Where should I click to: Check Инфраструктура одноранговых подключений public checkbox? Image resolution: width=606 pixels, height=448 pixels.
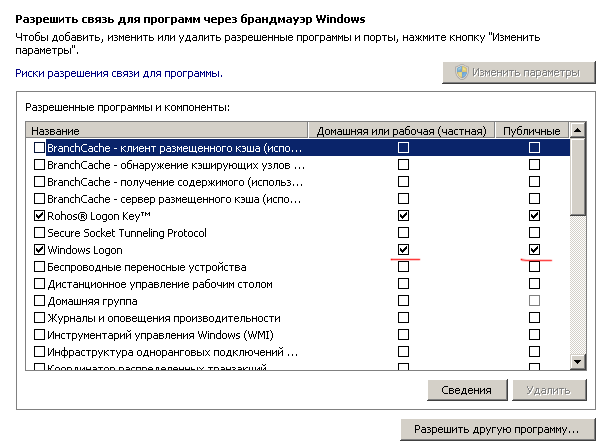535,352
